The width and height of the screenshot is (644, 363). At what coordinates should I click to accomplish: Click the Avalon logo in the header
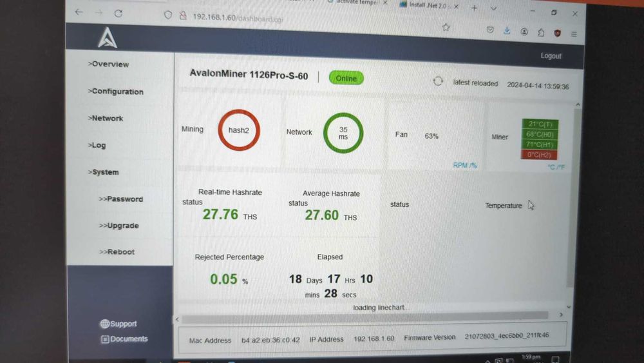[x=107, y=38]
